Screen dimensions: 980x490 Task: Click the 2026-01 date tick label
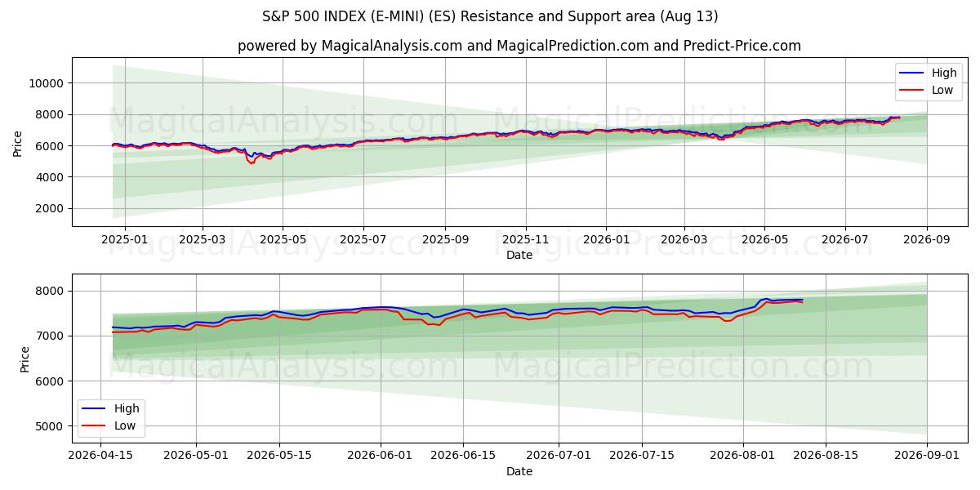606,239
